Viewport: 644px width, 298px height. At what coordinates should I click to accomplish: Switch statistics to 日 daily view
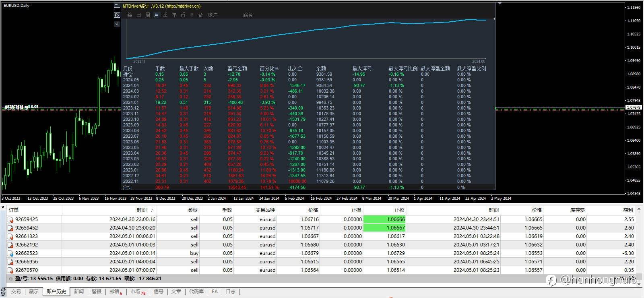[138, 15]
